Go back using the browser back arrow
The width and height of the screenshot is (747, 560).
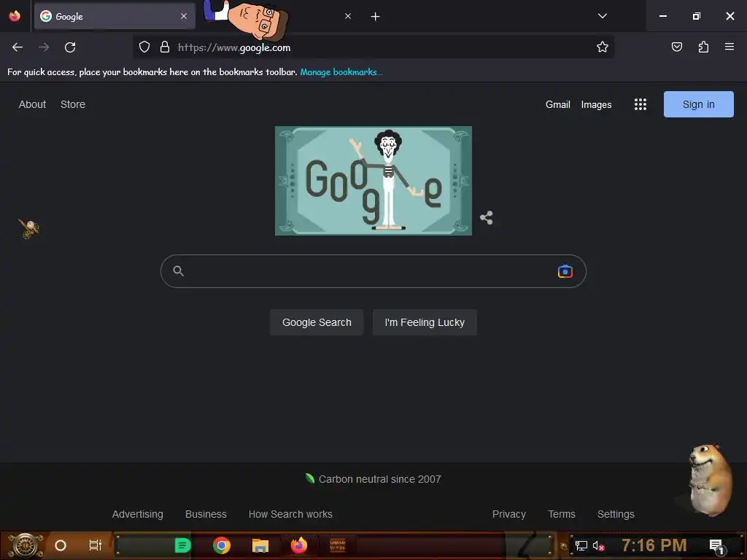pos(18,47)
